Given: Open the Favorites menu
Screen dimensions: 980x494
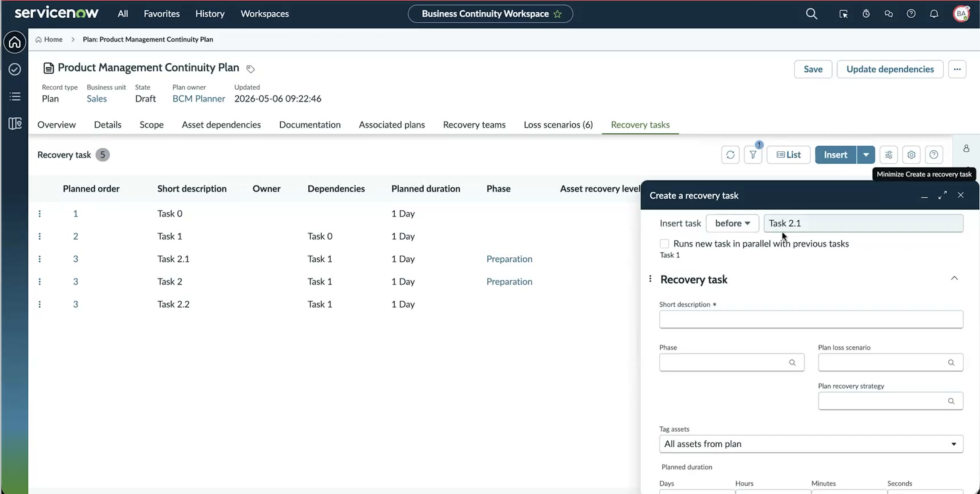Looking at the screenshot, I should 161,14.
